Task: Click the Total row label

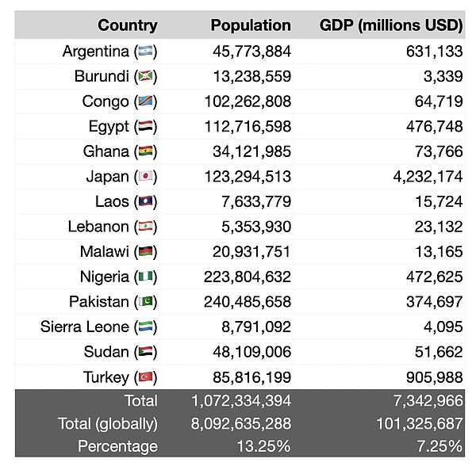Action: coord(140,401)
